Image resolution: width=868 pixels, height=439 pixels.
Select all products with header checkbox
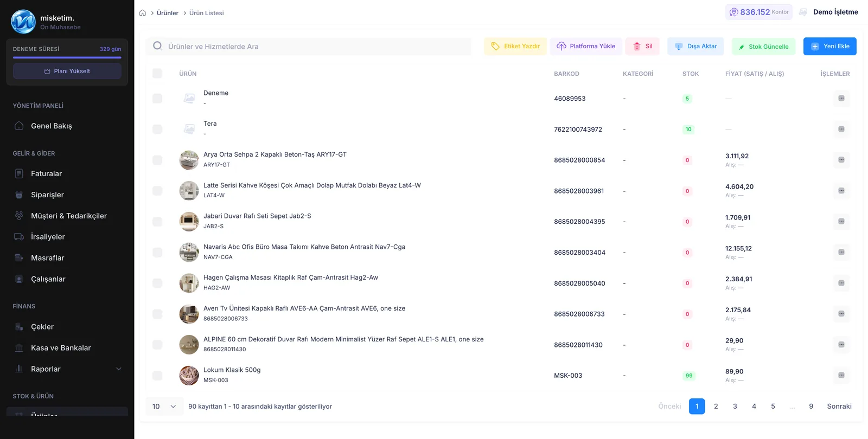tap(157, 74)
